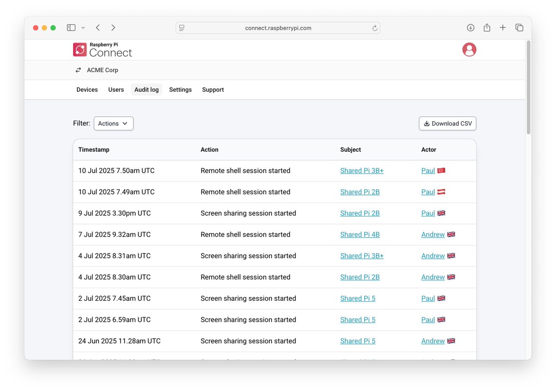This screenshot has height=392, width=556.
Task: Click timestamp 7 Jul 2025 9.32am UTC
Action: (114, 235)
